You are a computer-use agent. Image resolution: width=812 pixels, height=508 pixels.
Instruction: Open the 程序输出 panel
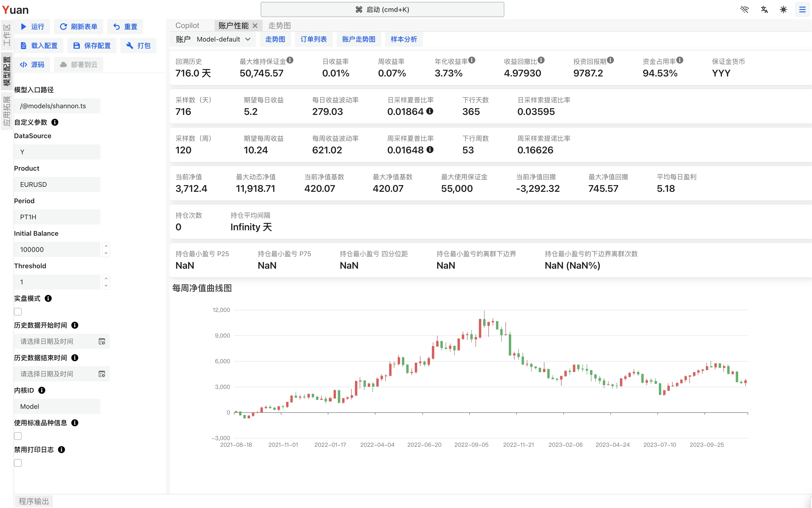click(x=33, y=501)
